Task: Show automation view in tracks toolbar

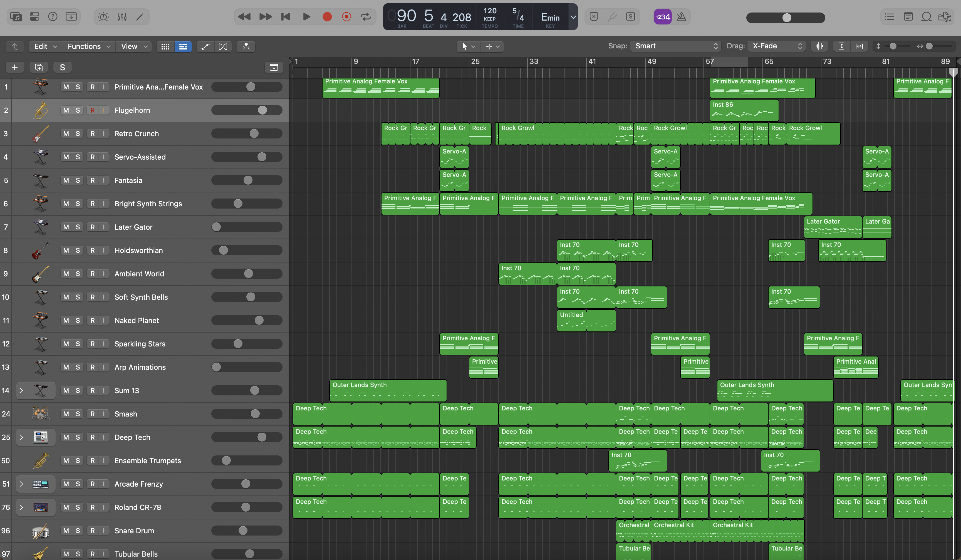Action: [205, 46]
